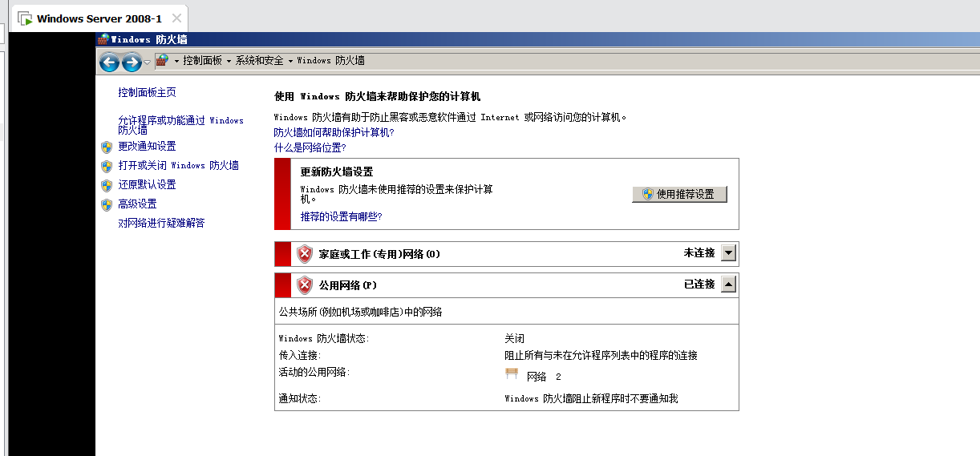Open 对网络进行疑难解答 link
Viewport: 980px width, 456px height.
pos(161,224)
